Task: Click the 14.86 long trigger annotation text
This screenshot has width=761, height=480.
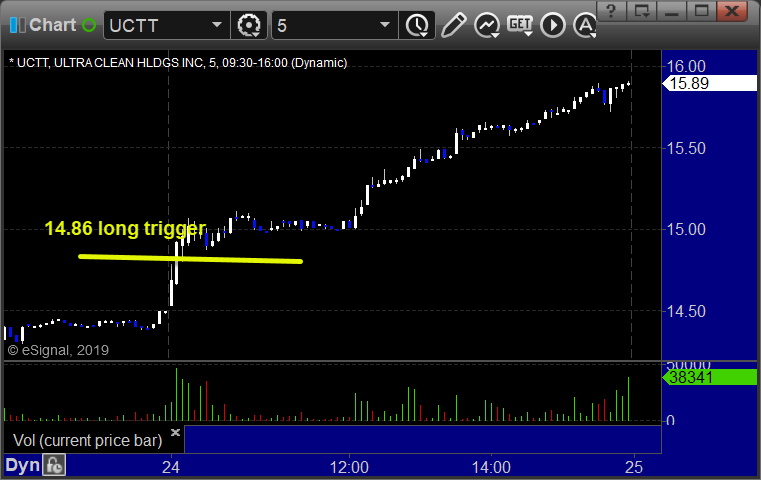Action: pyautogui.click(x=125, y=228)
